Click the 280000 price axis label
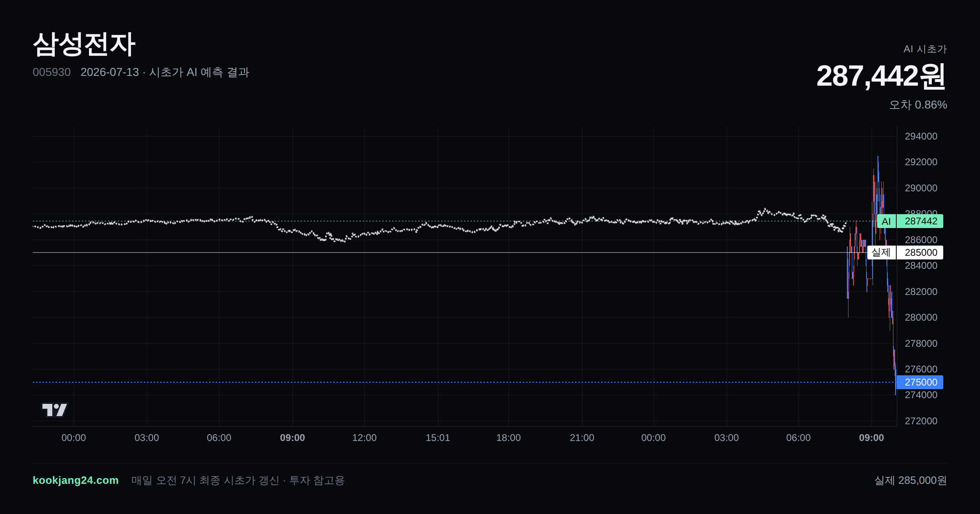The height and width of the screenshot is (514, 980). point(921,317)
